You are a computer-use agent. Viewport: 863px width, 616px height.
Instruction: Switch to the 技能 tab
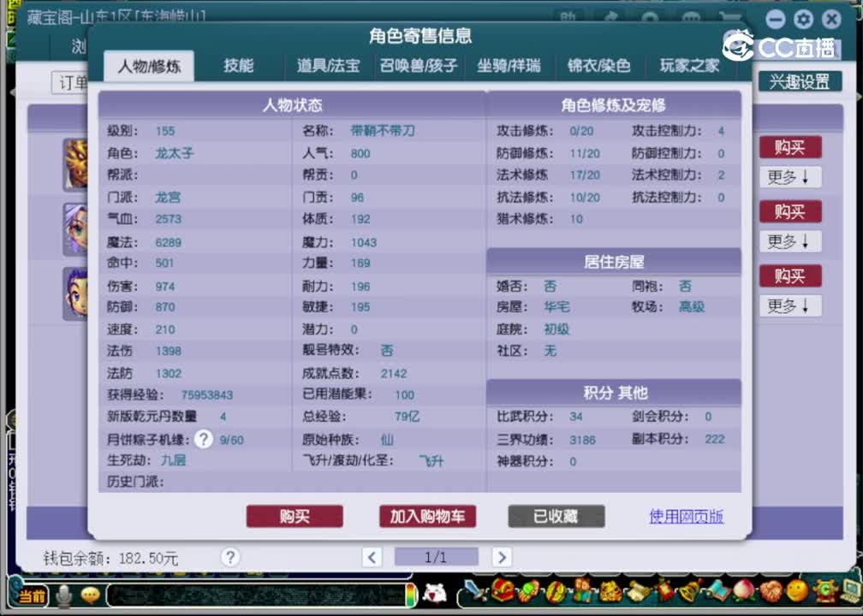tap(238, 66)
